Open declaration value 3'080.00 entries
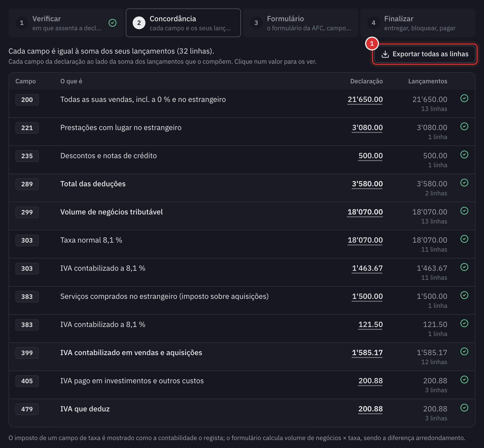The image size is (484, 448). [x=367, y=128]
